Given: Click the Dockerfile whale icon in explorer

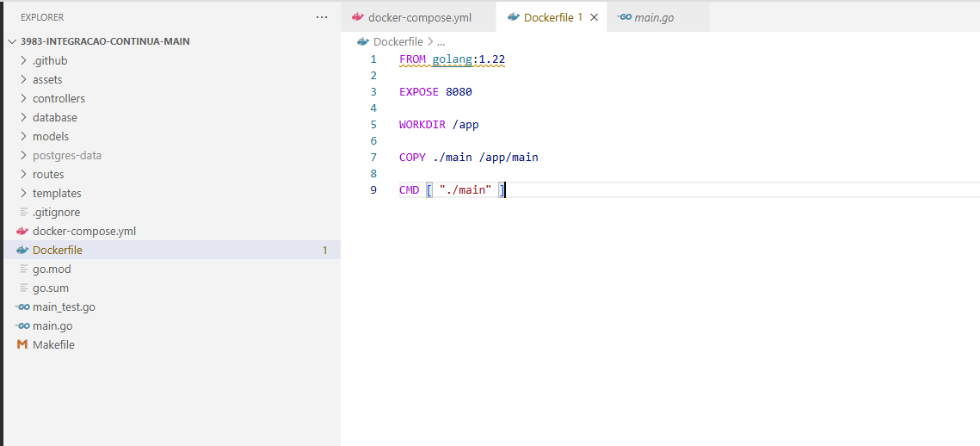Looking at the screenshot, I should pyautogui.click(x=22, y=251).
